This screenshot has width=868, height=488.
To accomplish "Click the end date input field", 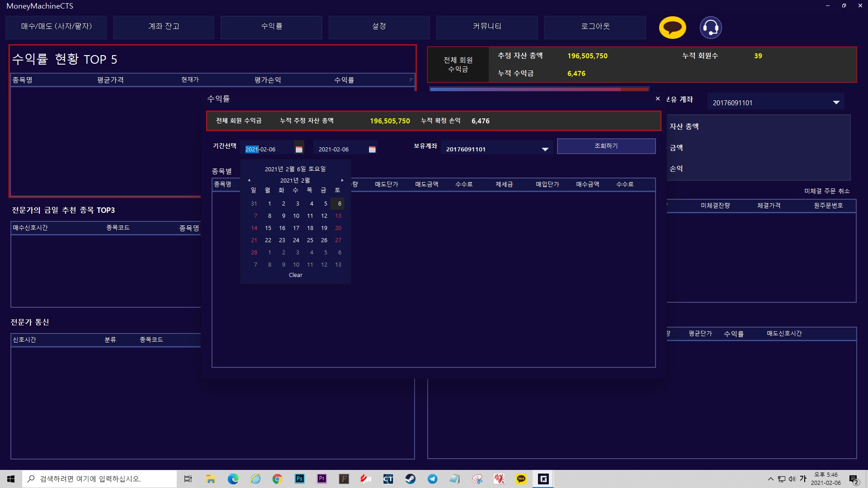I will click(339, 149).
